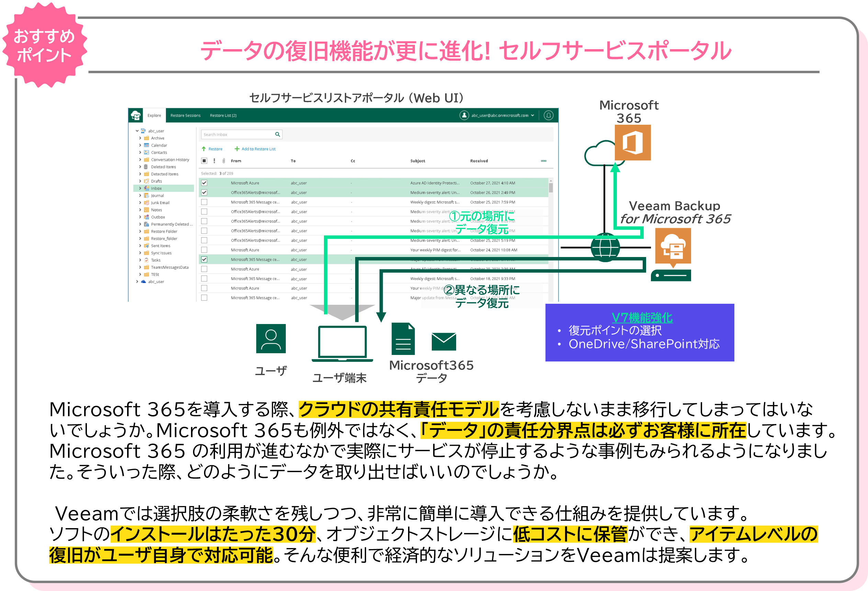Open the Restore List (2) tab
868x591 pixels.
(x=223, y=115)
